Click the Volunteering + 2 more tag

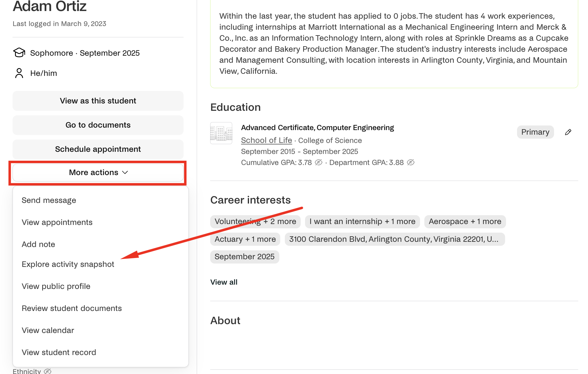pyautogui.click(x=255, y=222)
